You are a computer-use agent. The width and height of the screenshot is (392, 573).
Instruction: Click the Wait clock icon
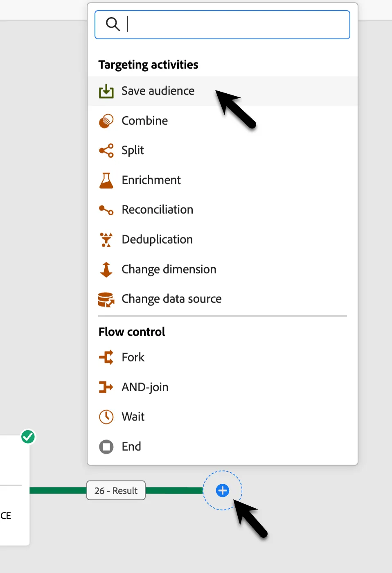[106, 417]
